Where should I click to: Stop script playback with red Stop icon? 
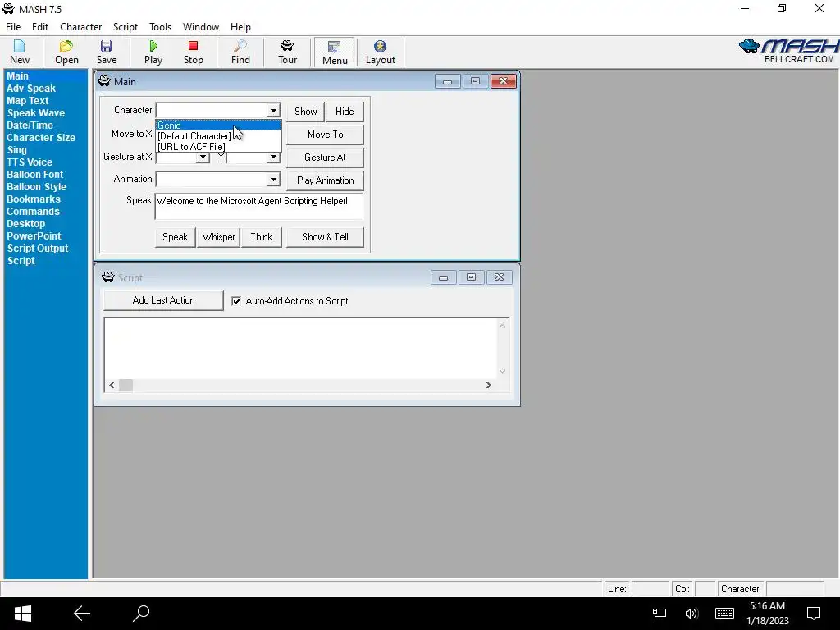[x=194, y=52]
